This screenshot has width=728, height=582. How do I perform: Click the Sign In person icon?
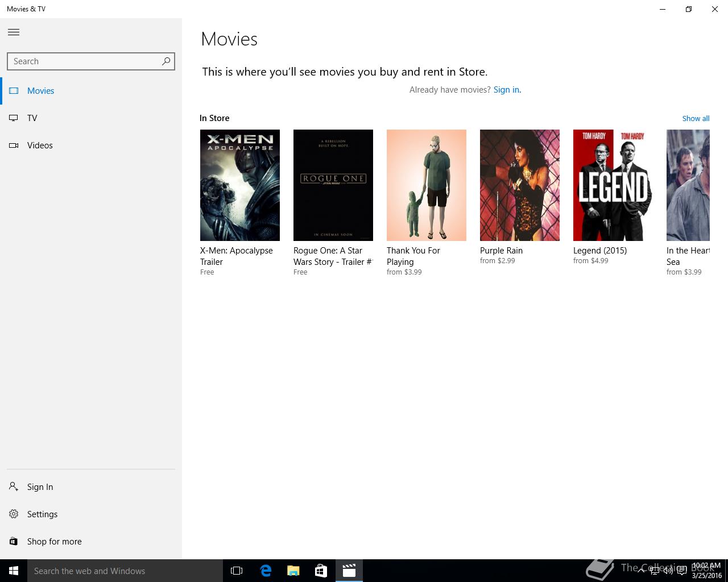pos(14,487)
